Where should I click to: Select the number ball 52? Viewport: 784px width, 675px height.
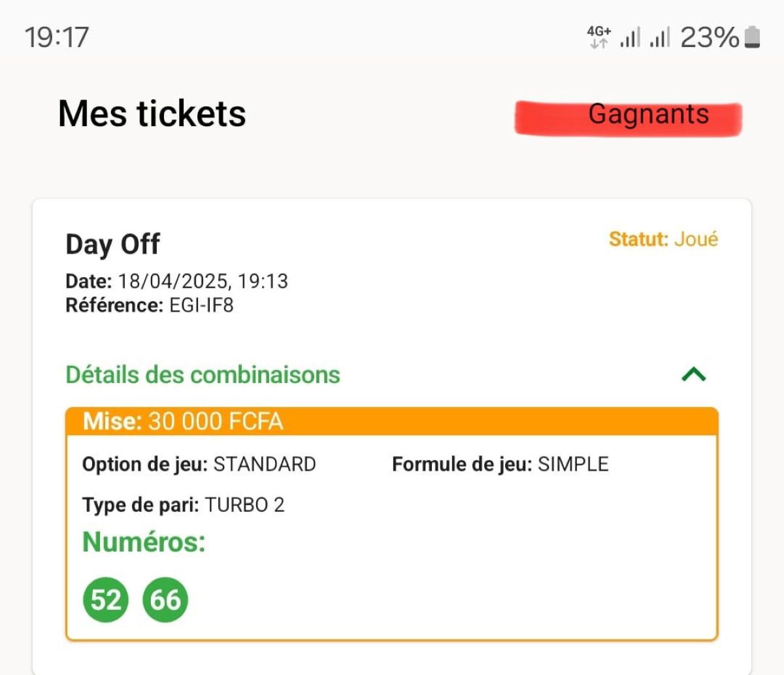105,599
